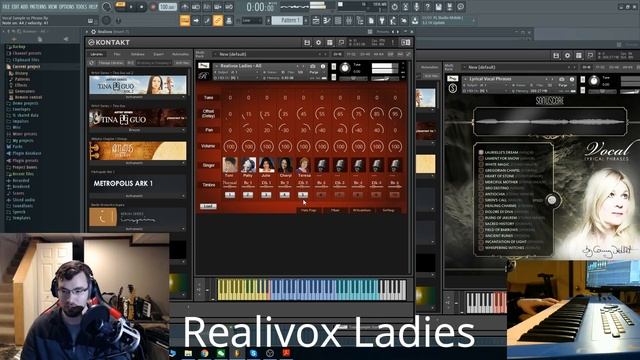Screen dimensions: 640x360
Task: Switch to the Files tab in Kontakt
Action: click(x=117, y=54)
